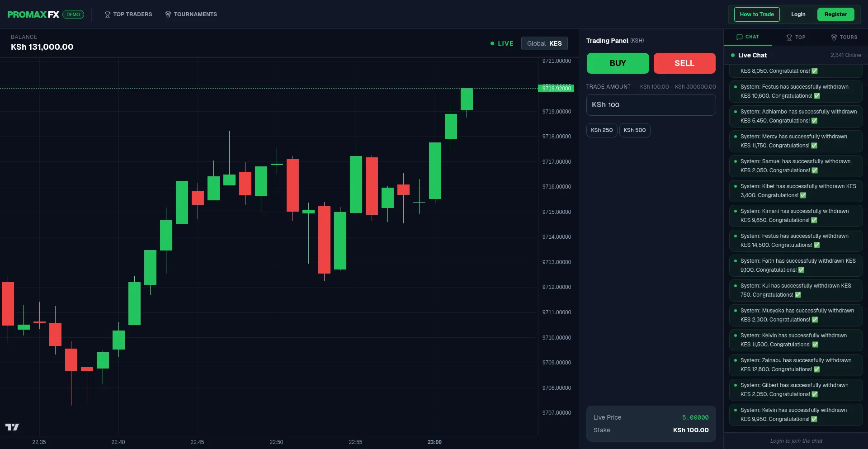Click the 22:35 time axis label
Viewport: 868px width, 449px height.
[x=39, y=442]
